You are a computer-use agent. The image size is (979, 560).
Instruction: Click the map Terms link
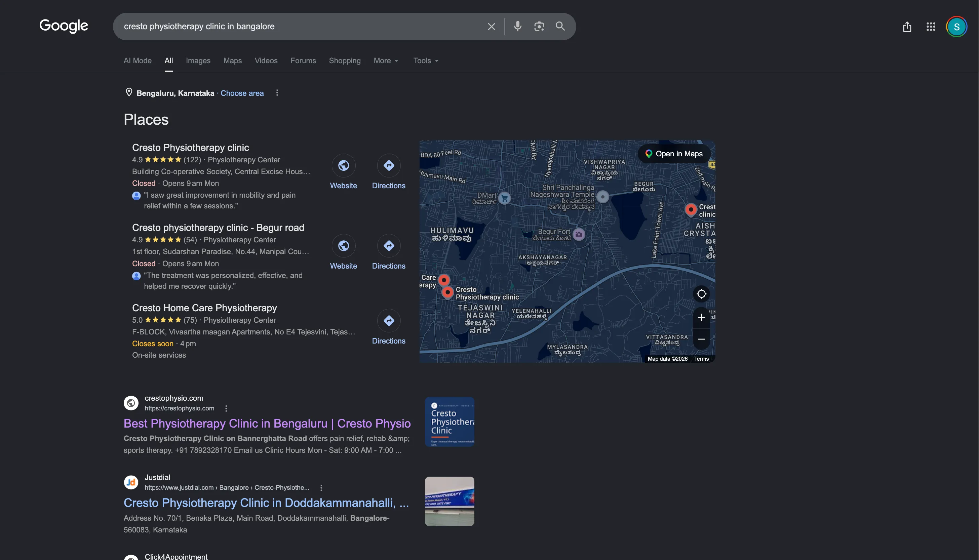click(x=701, y=359)
